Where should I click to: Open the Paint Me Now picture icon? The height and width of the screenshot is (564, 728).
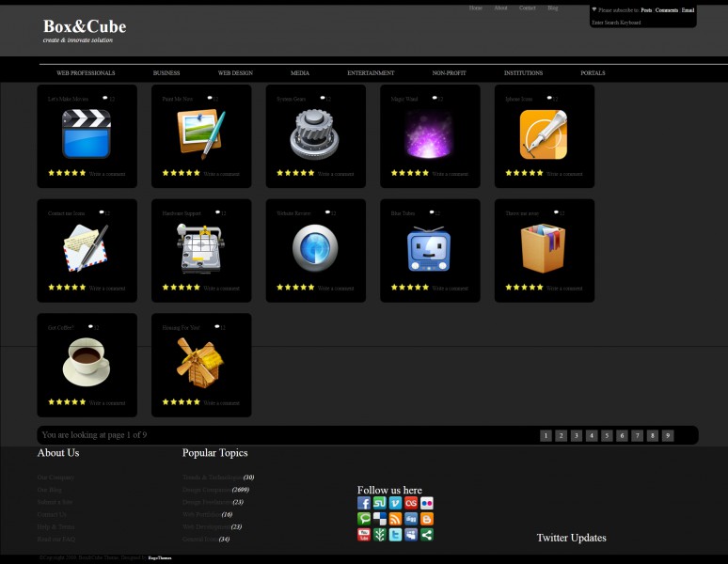point(201,134)
